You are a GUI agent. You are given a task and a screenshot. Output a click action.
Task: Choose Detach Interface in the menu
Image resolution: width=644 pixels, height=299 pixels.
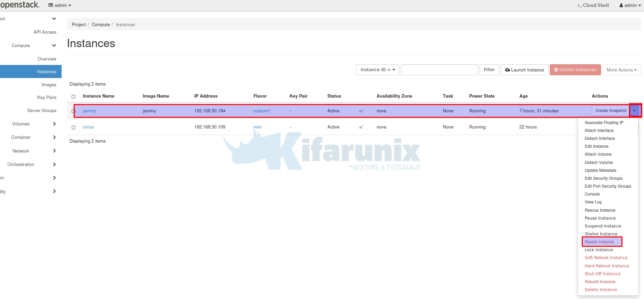coord(600,139)
